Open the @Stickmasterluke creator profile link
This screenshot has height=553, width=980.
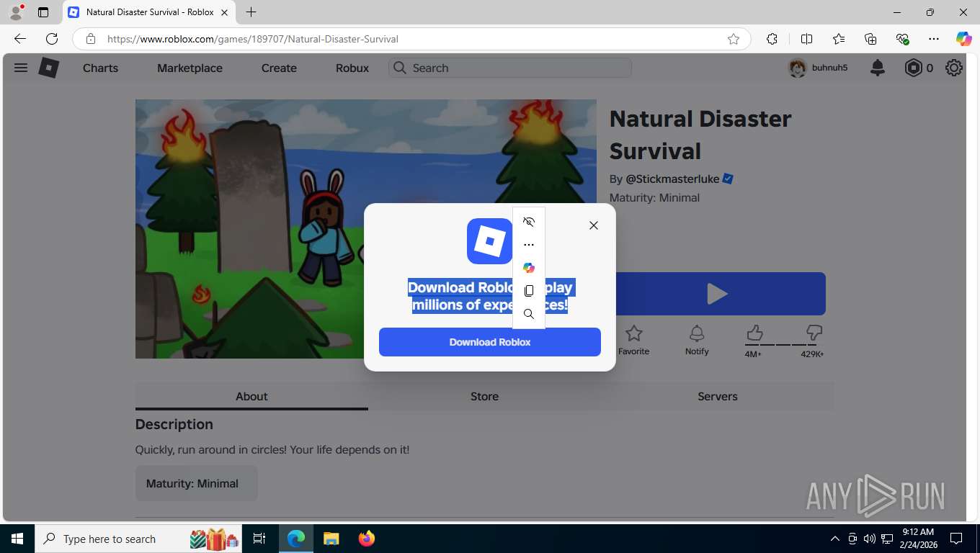[x=672, y=179]
